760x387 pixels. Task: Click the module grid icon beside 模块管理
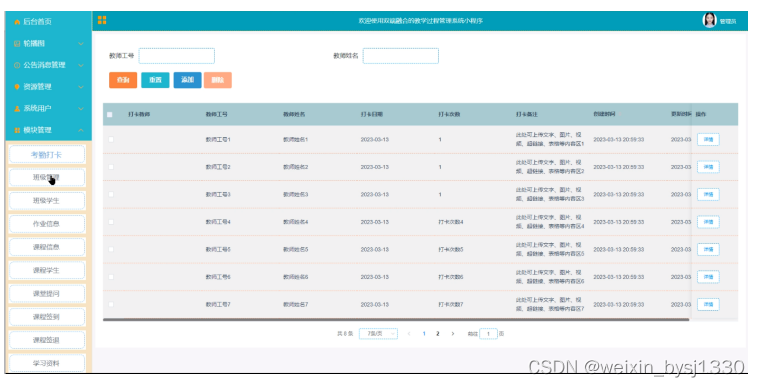point(17,130)
